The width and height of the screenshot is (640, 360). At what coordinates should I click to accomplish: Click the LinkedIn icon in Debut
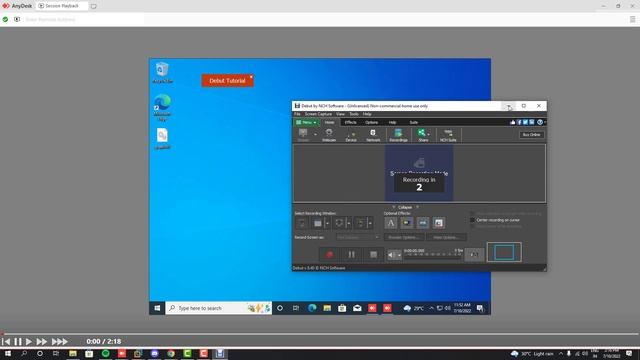531,122
